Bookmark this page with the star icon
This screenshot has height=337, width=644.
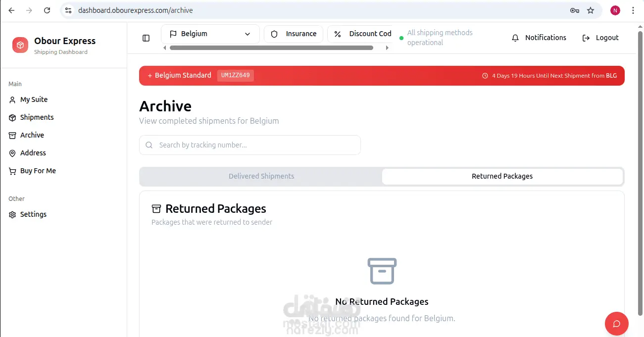tap(591, 10)
